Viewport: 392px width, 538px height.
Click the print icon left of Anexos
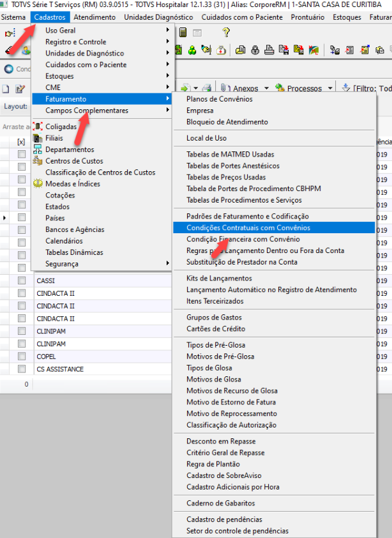(x=206, y=88)
